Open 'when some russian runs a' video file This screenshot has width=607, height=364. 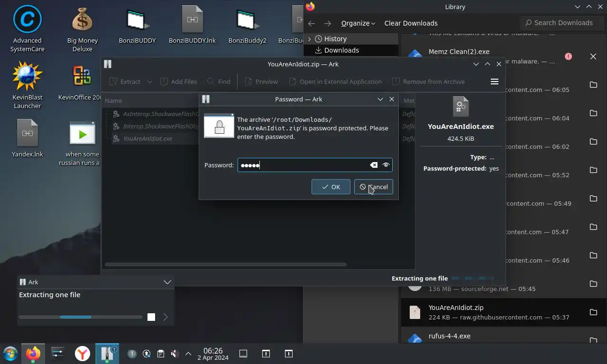click(x=82, y=143)
